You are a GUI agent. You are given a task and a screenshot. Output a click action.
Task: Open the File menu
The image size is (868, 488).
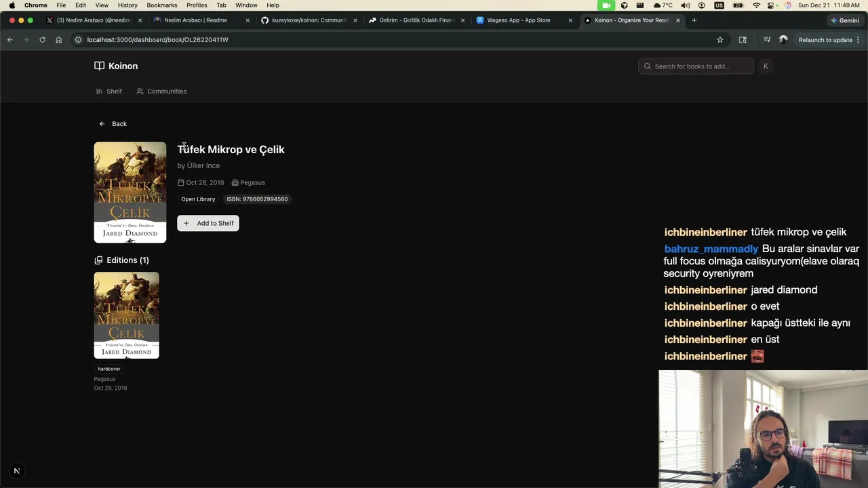[x=61, y=5]
